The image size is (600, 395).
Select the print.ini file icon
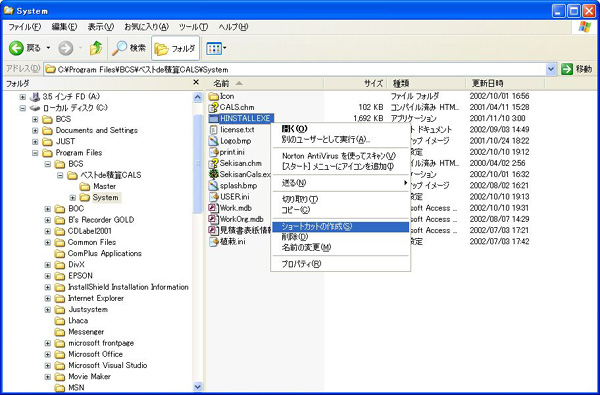[214, 152]
